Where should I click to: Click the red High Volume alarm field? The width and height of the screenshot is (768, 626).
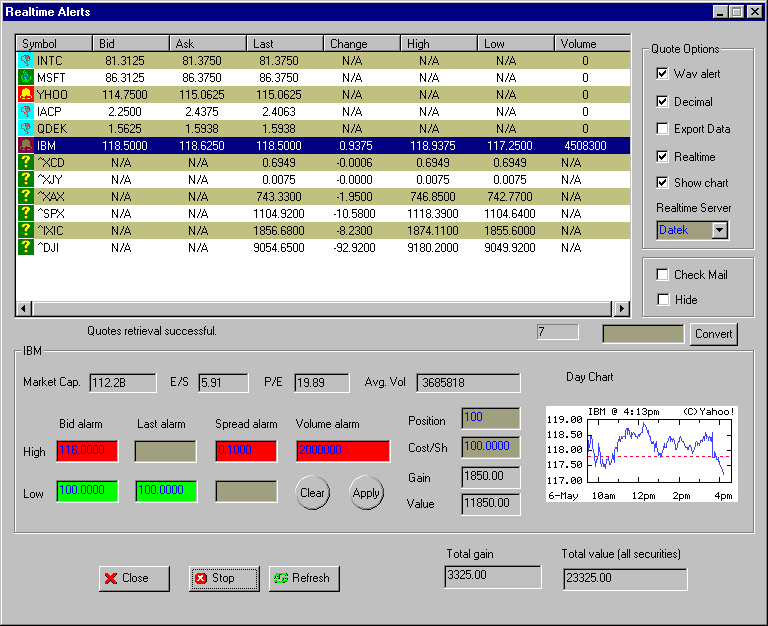[x=343, y=451]
